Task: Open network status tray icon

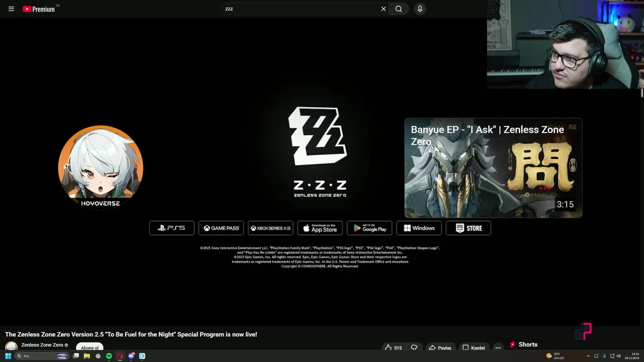Action: (x=611, y=356)
